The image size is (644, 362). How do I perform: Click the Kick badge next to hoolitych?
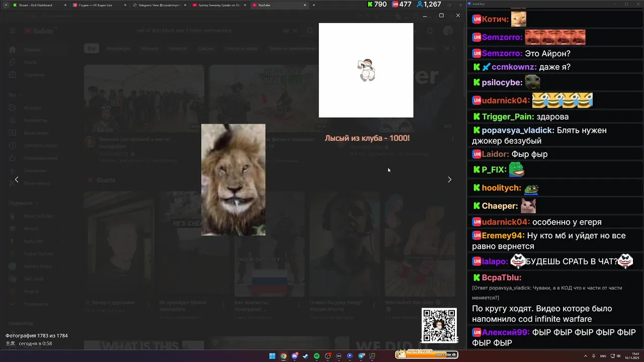[476, 188]
